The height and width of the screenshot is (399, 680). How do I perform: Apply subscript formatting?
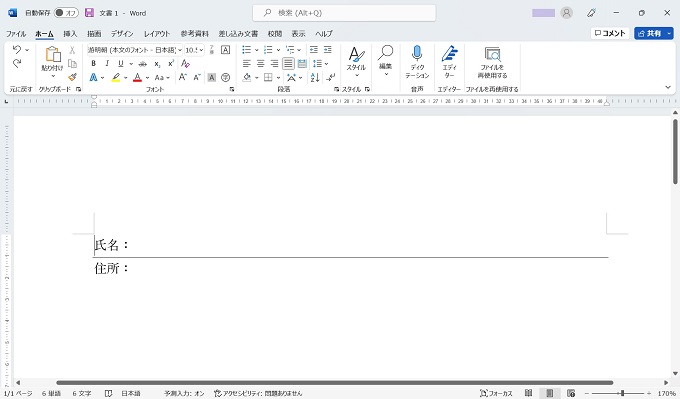157,64
